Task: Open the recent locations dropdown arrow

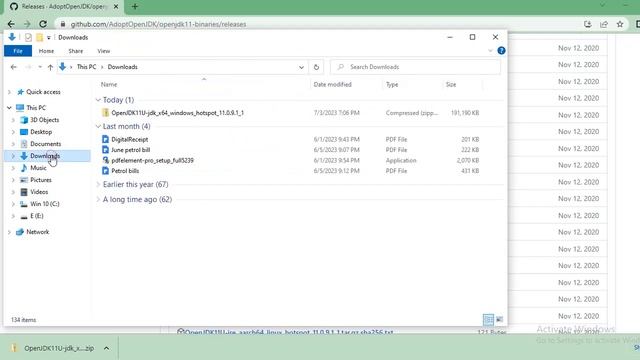Action: (x=40, y=67)
